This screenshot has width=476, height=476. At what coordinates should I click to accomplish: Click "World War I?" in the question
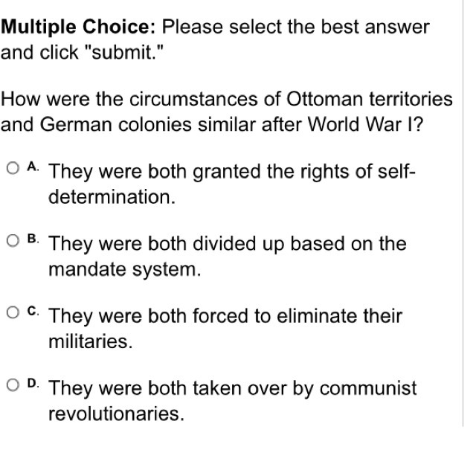(x=365, y=125)
